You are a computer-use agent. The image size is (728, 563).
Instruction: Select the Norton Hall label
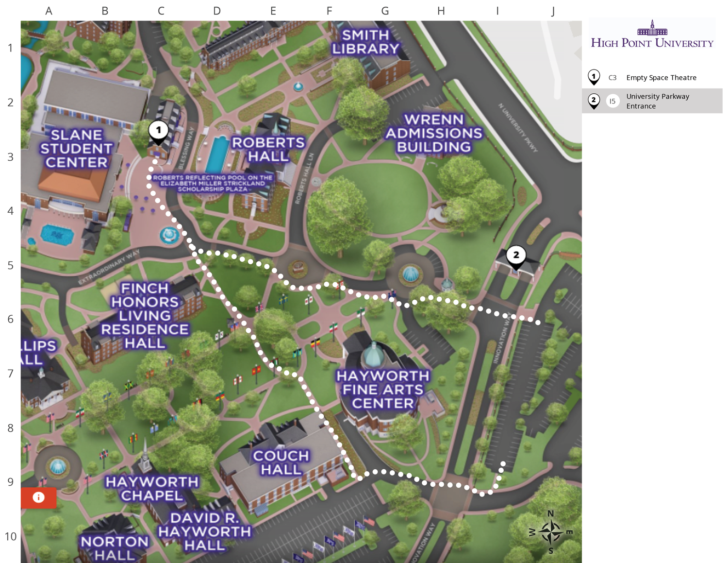(115, 548)
